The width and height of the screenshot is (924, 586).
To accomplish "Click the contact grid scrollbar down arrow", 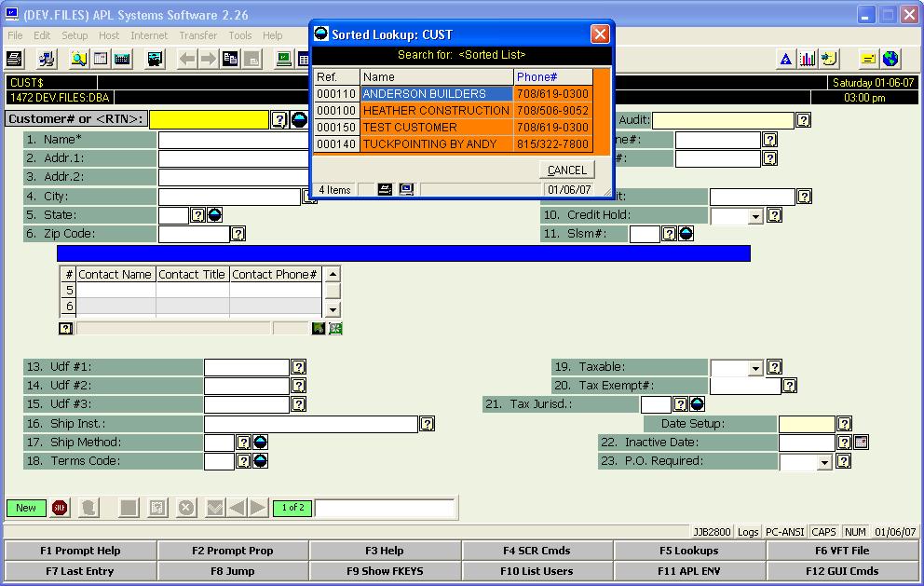I will (333, 309).
